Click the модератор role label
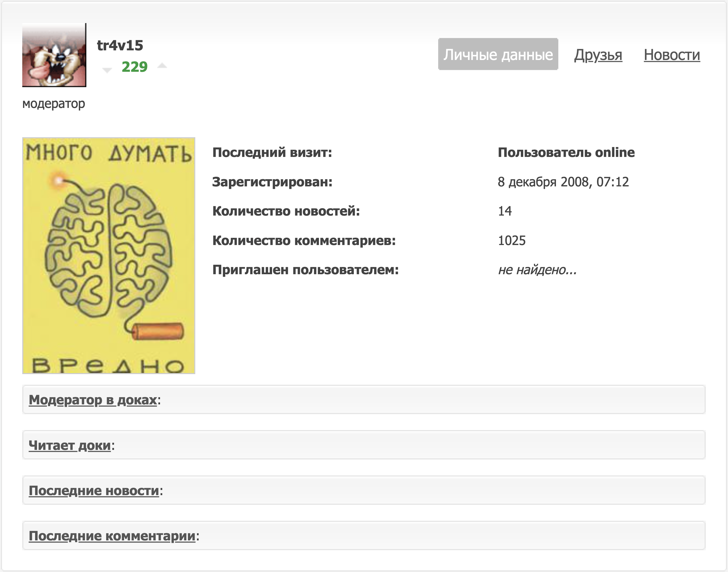Image resolution: width=728 pixels, height=572 pixels. pos(54,103)
